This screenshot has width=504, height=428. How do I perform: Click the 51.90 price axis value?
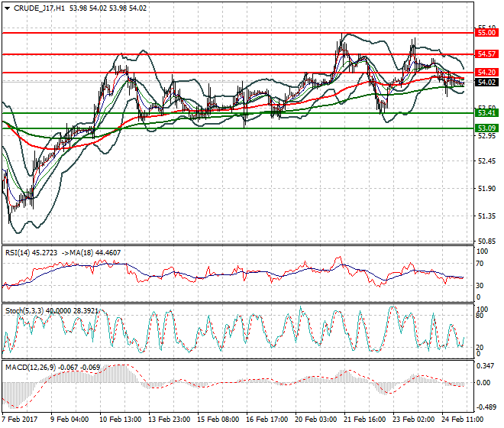[486, 189]
